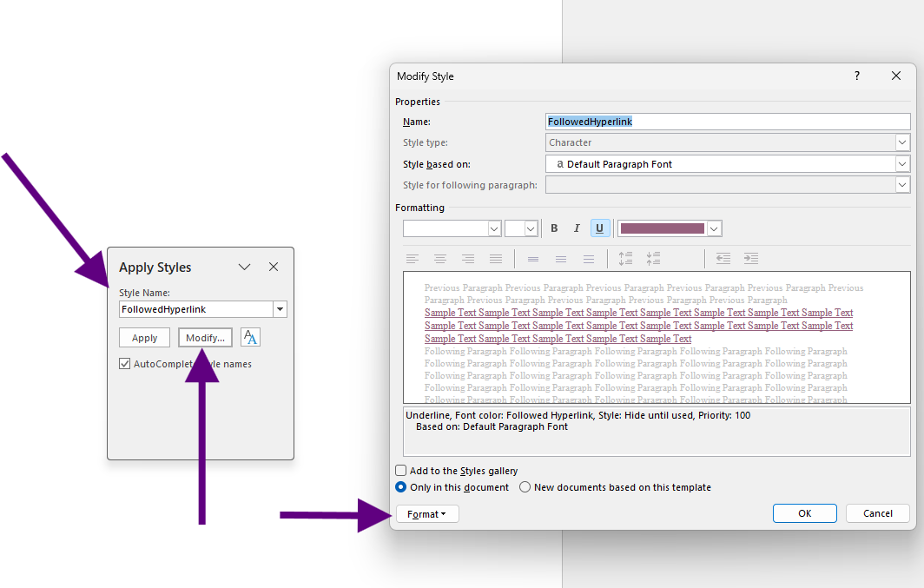Click the sample text preview area
The image size is (924, 588).
(657, 338)
